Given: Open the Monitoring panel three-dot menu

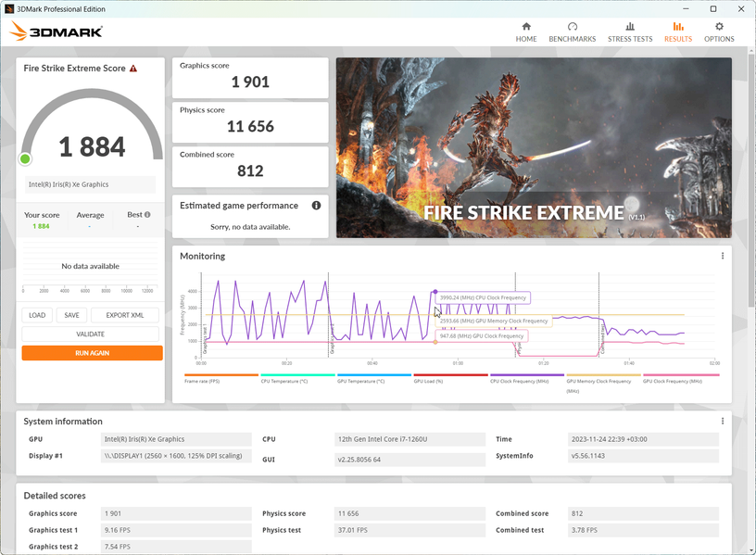Looking at the screenshot, I should 723,256.
